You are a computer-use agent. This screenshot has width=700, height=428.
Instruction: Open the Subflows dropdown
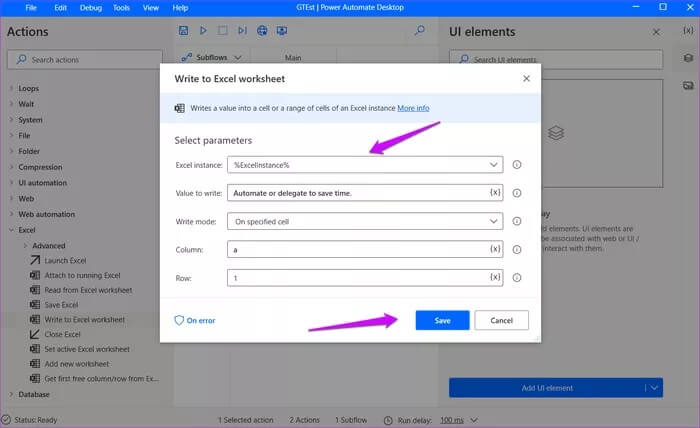click(x=212, y=58)
